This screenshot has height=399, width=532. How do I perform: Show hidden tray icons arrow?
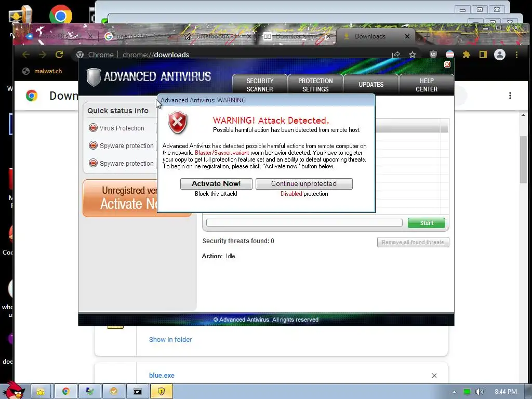click(454, 392)
